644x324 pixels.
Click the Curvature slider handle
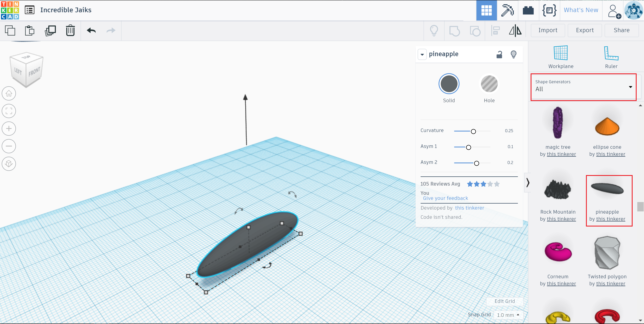(x=473, y=131)
